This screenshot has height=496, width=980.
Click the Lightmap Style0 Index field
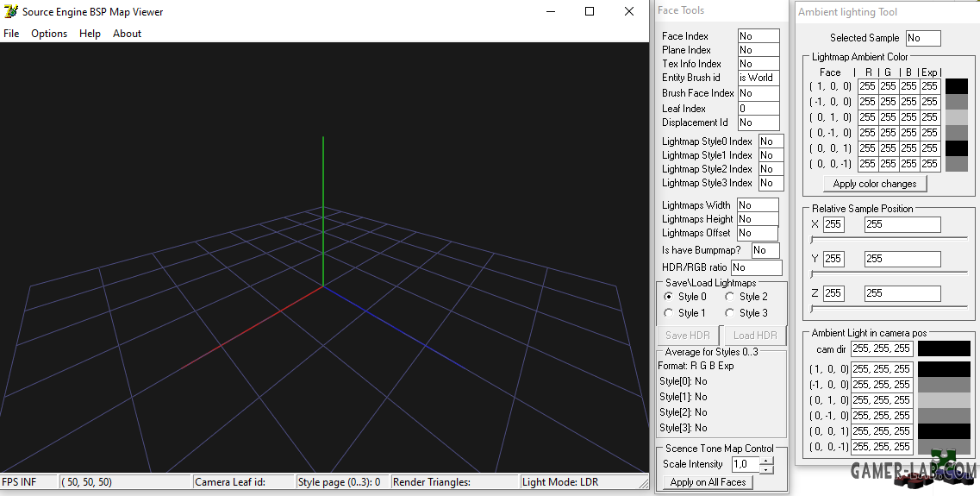point(771,141)
